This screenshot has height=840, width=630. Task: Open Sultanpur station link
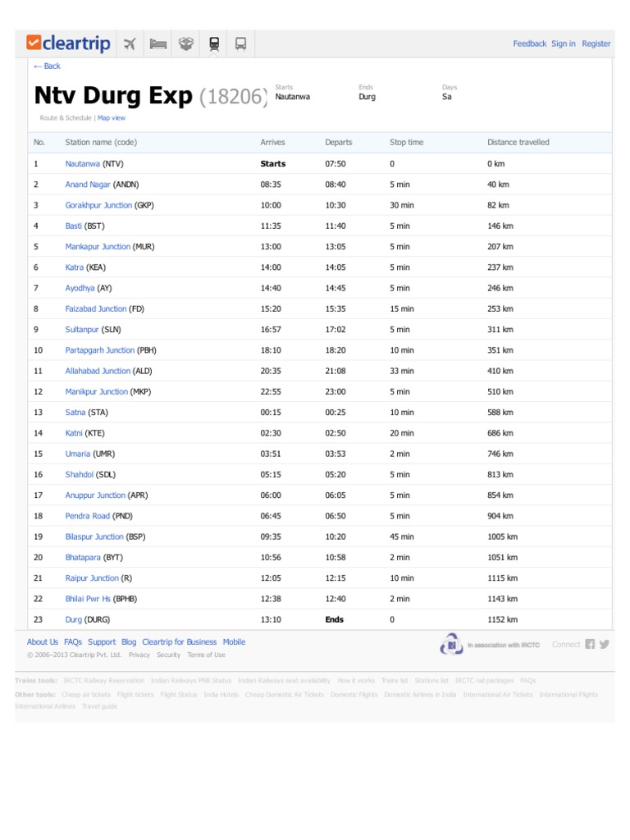click(x=82, y=330)
